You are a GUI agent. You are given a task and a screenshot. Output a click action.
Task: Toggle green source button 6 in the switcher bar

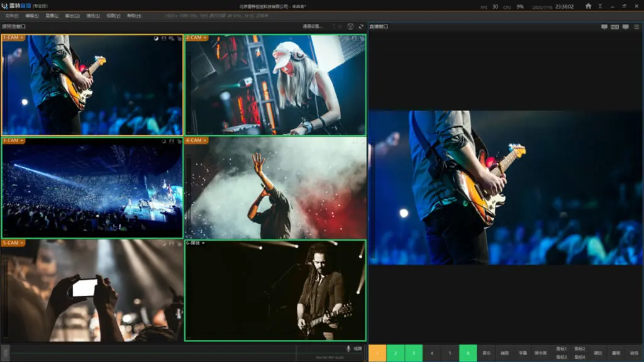[468, 353]
